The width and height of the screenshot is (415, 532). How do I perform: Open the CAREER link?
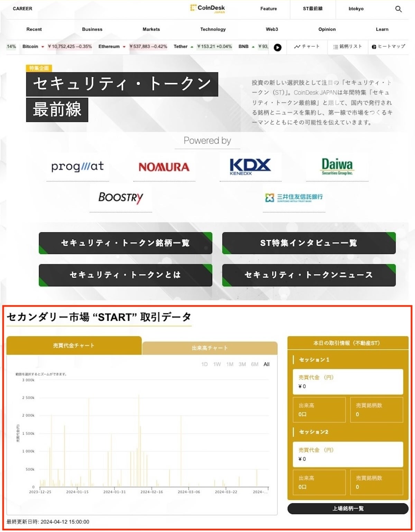coord(22,9)
